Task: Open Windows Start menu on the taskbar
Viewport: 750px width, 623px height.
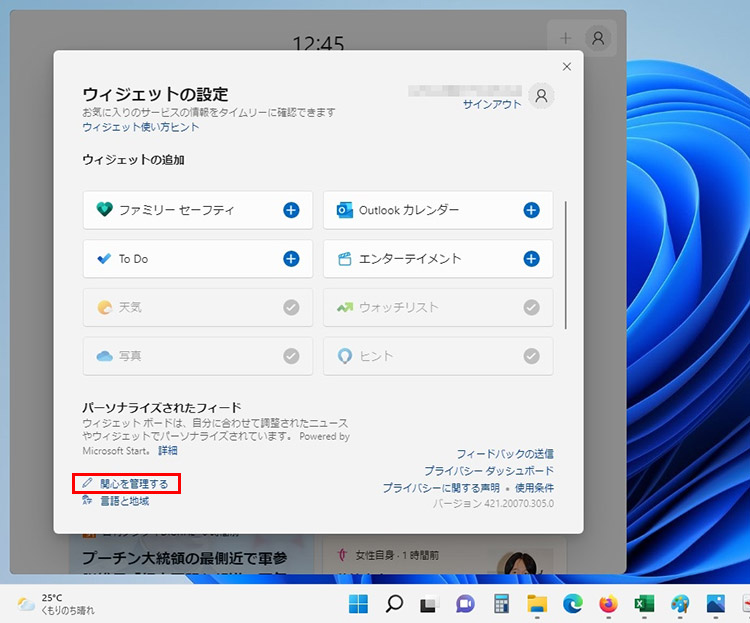Action: [358, 604]
